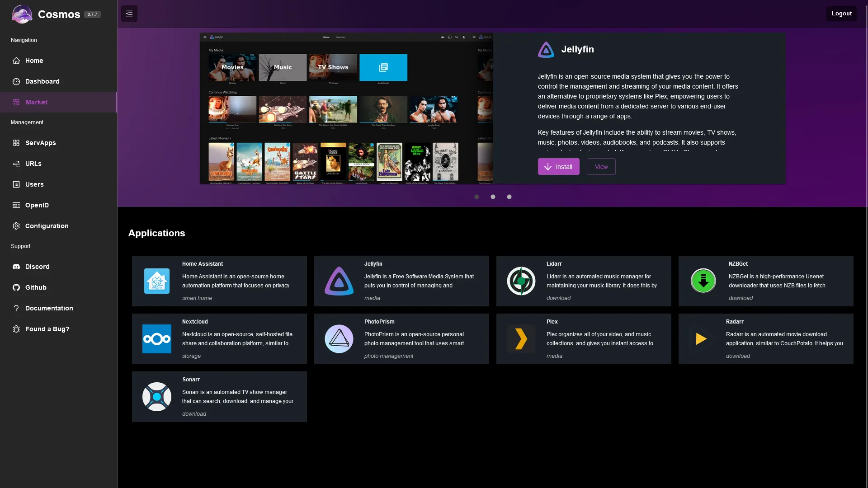This screenshot has height=488, width=868.
Task: Click the Home Assistant app icon
Action: click(157, 281)
